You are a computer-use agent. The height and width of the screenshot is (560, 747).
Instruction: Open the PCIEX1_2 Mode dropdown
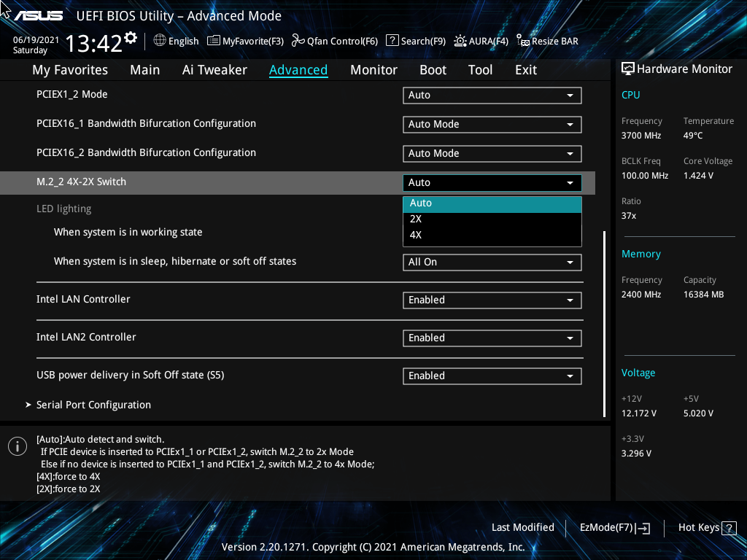(492, 95)
